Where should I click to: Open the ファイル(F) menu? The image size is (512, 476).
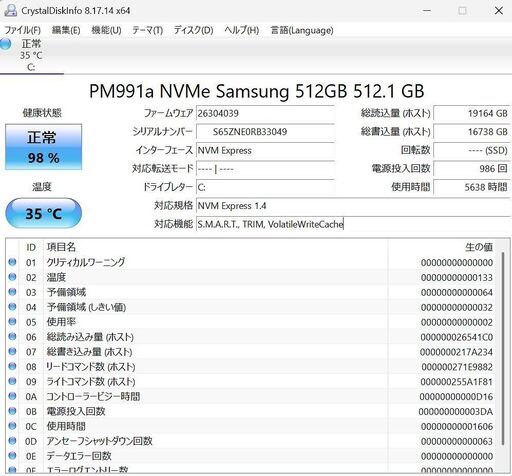point(22,30)
